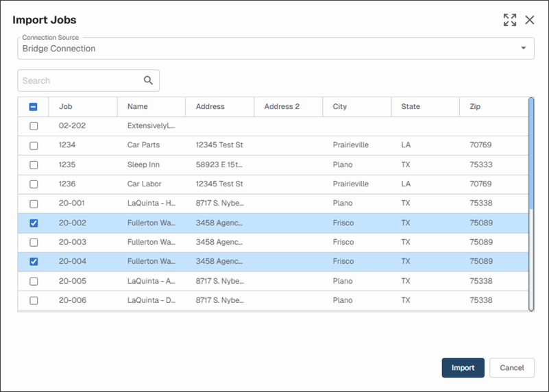This screenshot has width=549, height=392.
Task: Uncheck the box for job 20-002
Action: 34,223
